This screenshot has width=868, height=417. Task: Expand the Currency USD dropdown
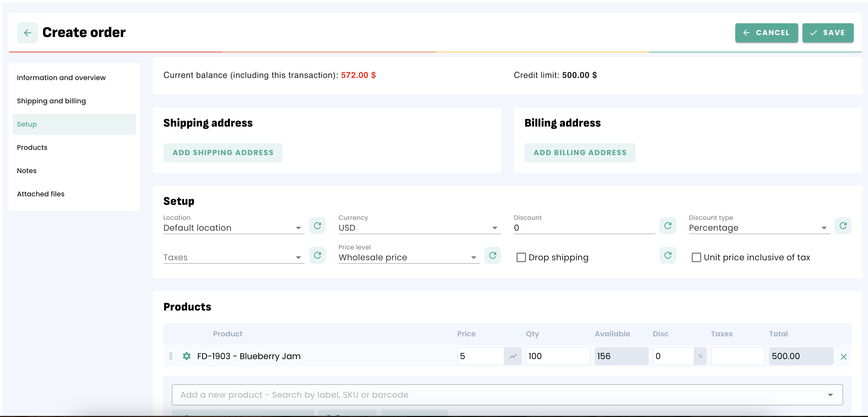tap(494, 228)
